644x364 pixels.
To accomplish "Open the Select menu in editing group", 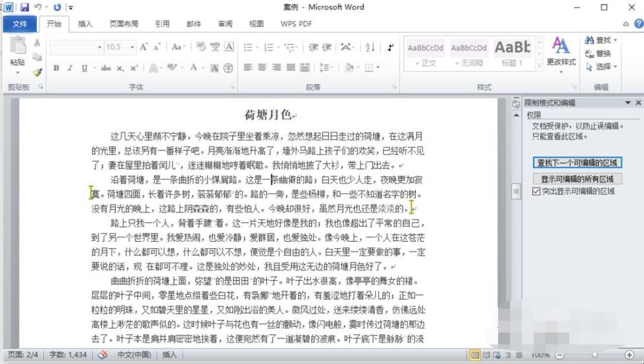I will [x=601, y=67].
